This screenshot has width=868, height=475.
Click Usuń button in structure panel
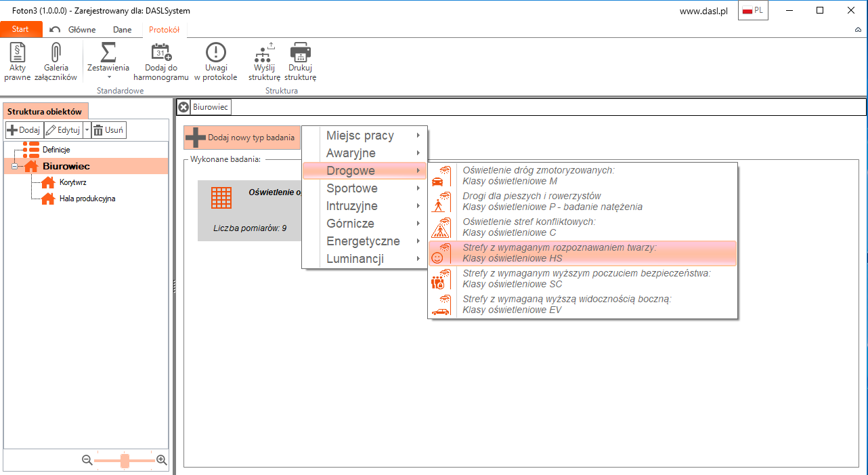[109, 131]
